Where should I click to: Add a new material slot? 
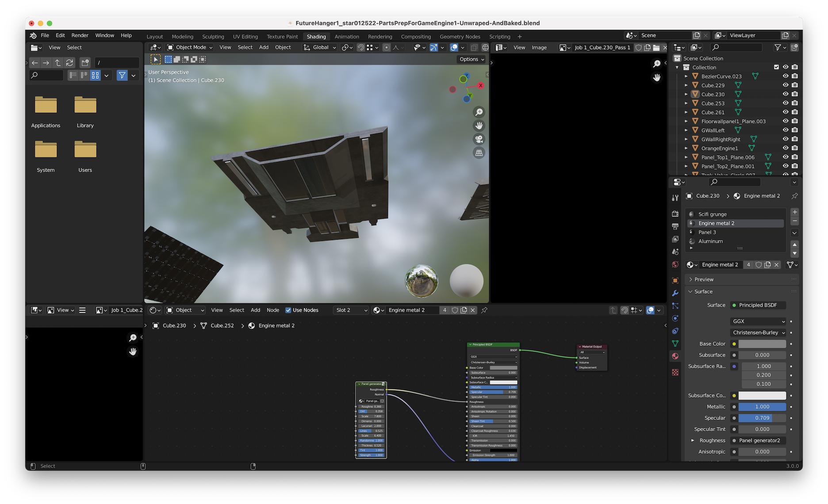click(x=795, y=212)
